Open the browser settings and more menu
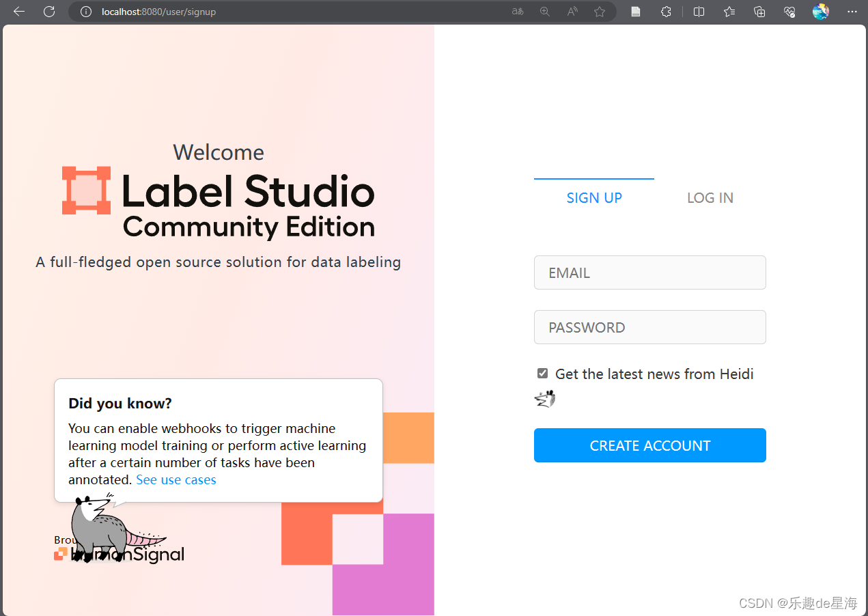This screenshot has height=616, width=868. [x=852, y=12]
